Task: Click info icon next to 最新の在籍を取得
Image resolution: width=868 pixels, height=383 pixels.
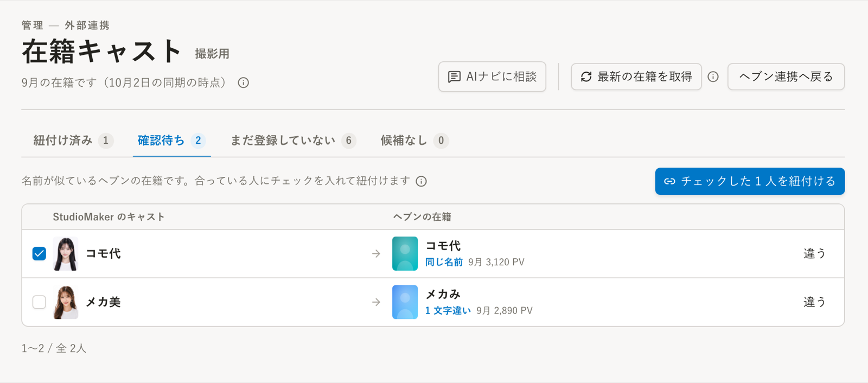Action: coord(713,77)
